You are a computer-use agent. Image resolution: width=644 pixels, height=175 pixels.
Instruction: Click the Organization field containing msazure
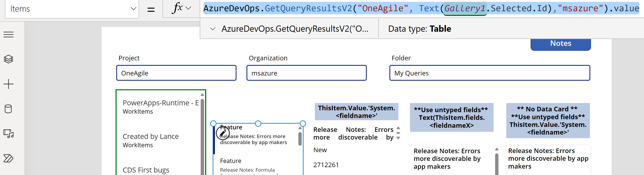(306, 73)
